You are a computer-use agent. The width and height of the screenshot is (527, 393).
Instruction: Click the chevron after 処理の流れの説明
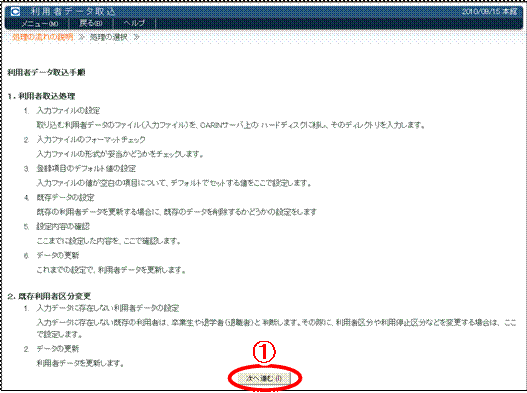point(81,37)
